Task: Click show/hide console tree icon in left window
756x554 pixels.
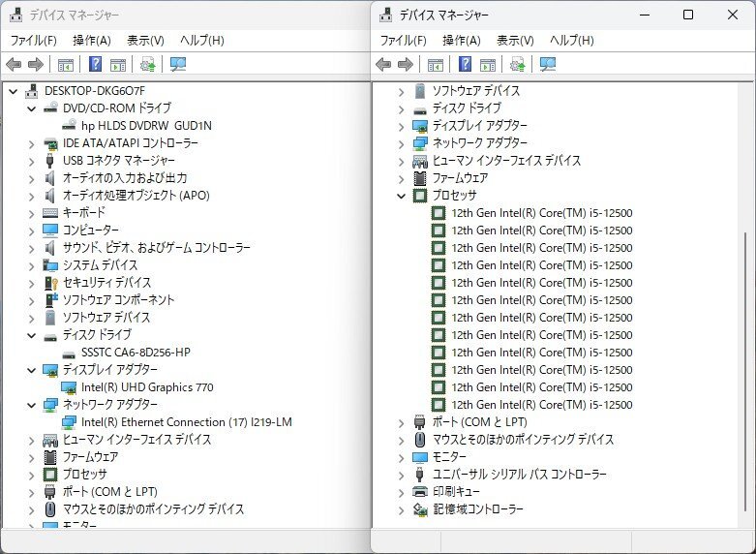Action: tap(65, 65)
